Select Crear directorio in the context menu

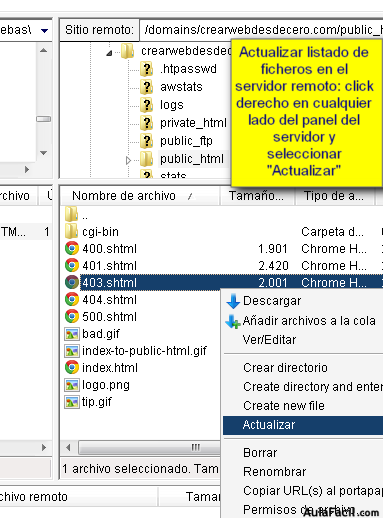click(303, 368)
